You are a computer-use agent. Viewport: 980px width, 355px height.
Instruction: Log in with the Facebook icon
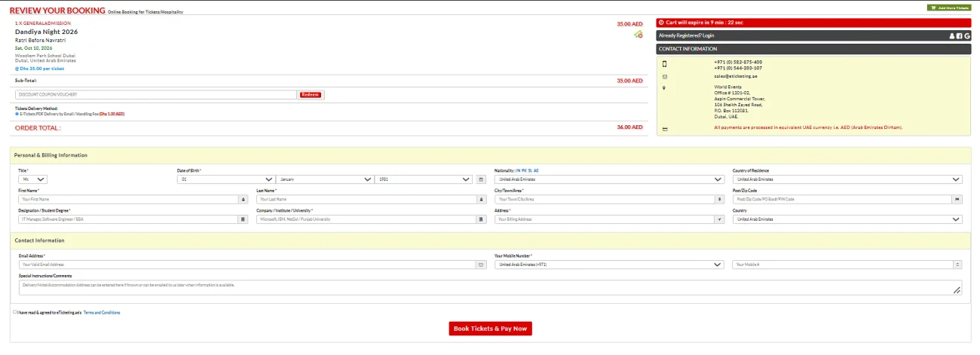[x=959, y=35]
